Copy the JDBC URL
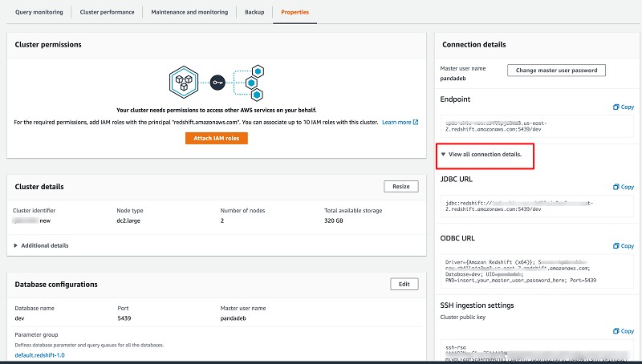 (x=624, y=187)
